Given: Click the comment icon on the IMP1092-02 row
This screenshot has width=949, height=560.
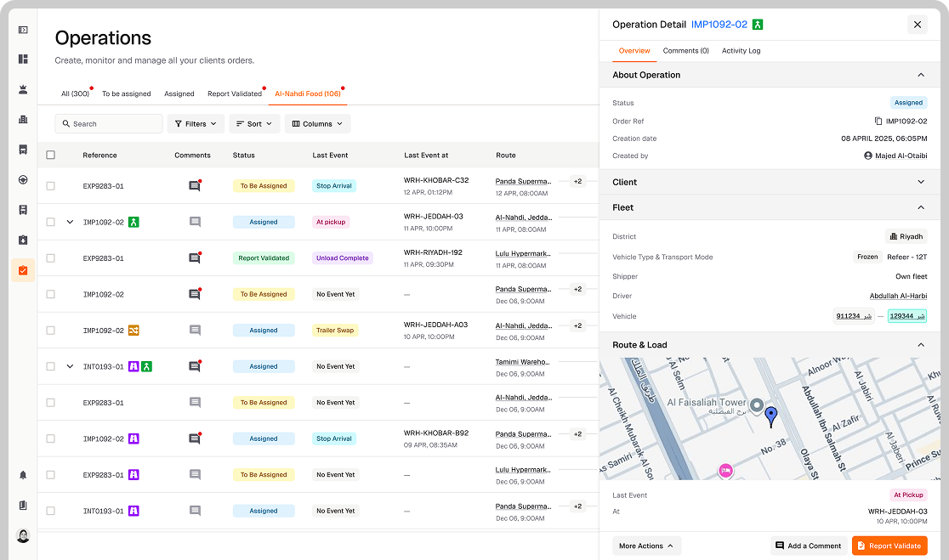Looking at the screenshot, I should click(195, 222).
